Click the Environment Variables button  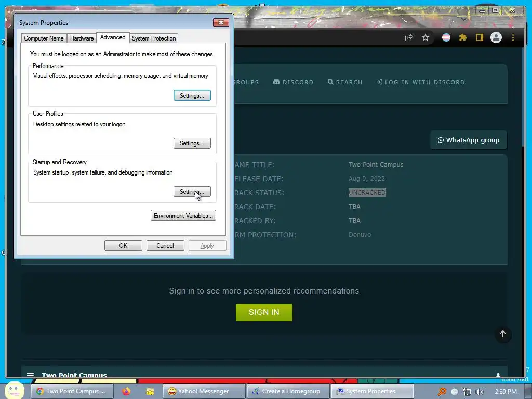183,216
